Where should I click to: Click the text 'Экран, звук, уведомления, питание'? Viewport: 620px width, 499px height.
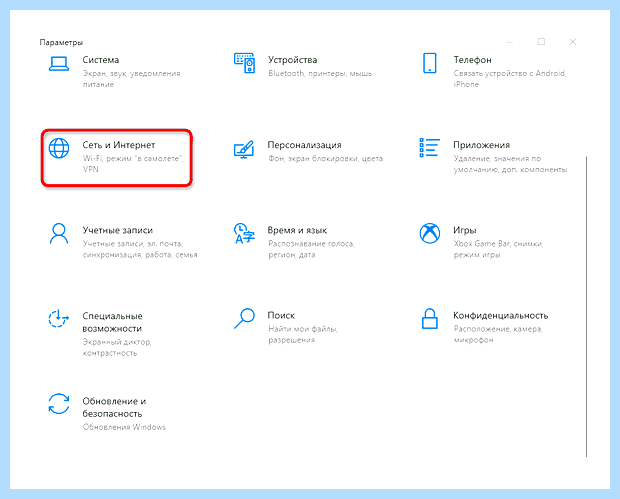(132, 79)
